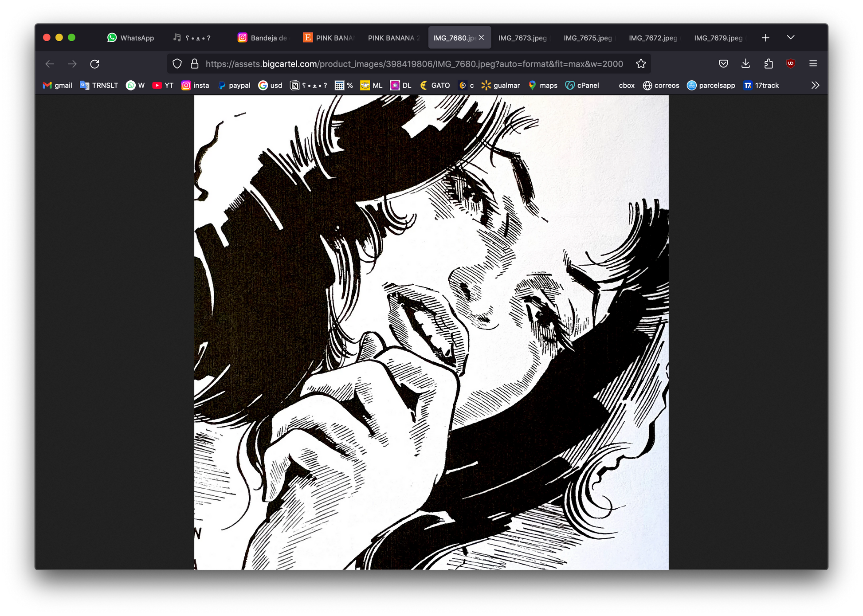Open the Downloads panel icon

point(745,64)
